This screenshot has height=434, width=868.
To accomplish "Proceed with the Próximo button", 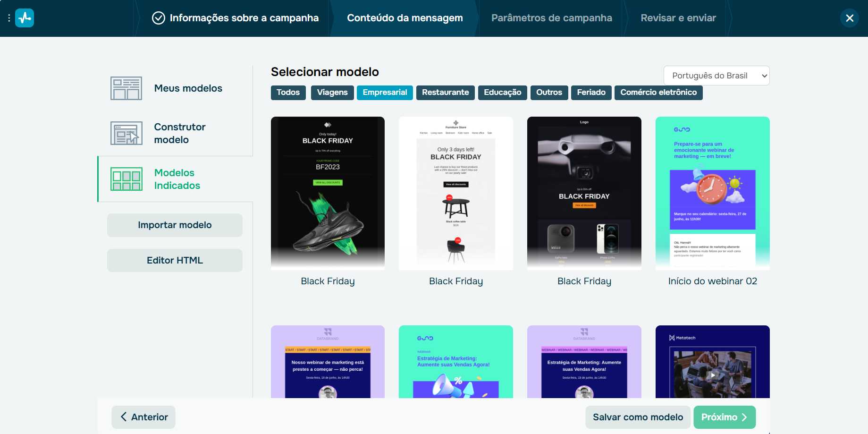I will point(725,417).
